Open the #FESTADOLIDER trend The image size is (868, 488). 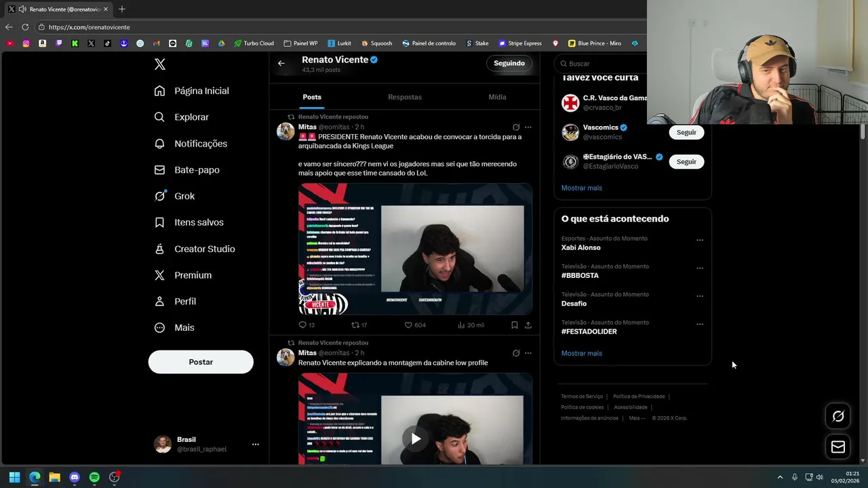pos(589,331)
